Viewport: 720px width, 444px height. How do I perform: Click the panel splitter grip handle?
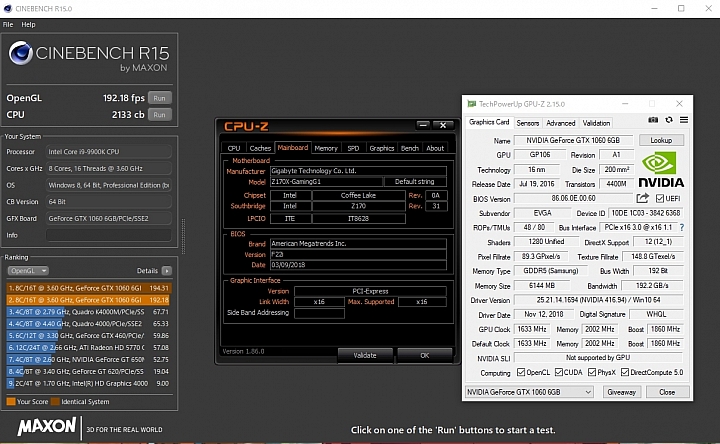(184, 236)
